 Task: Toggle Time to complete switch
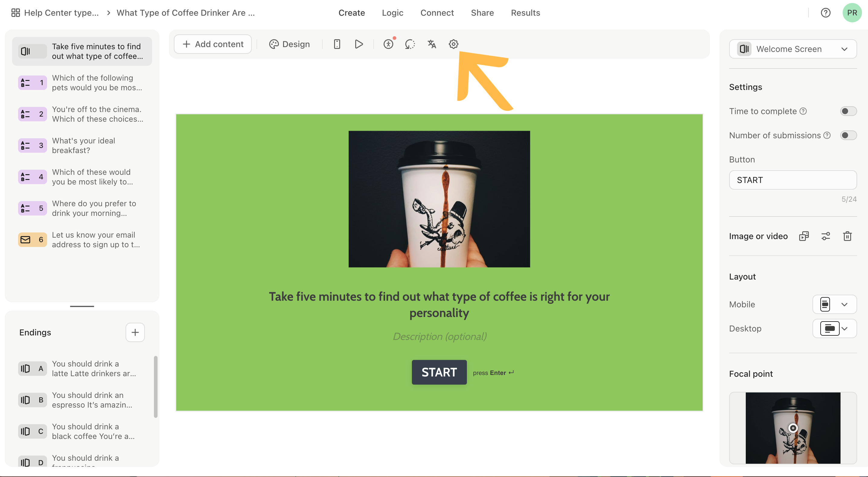coord(848,111)
